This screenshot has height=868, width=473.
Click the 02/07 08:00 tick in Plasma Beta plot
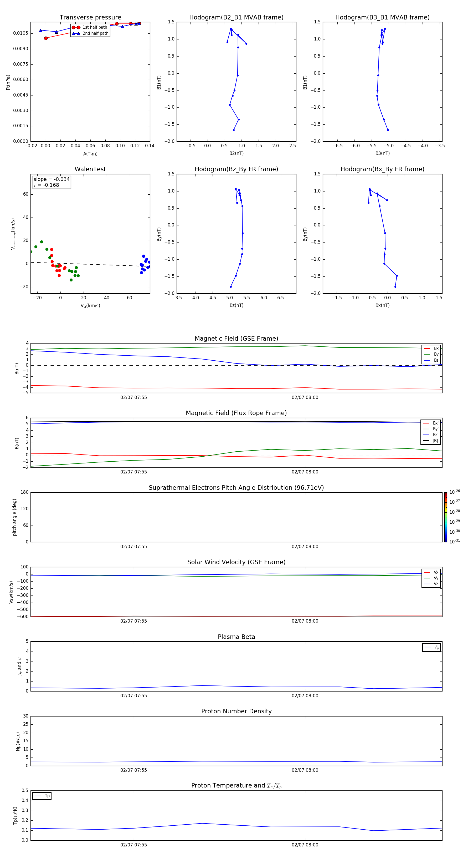click(x=305, y=696)
